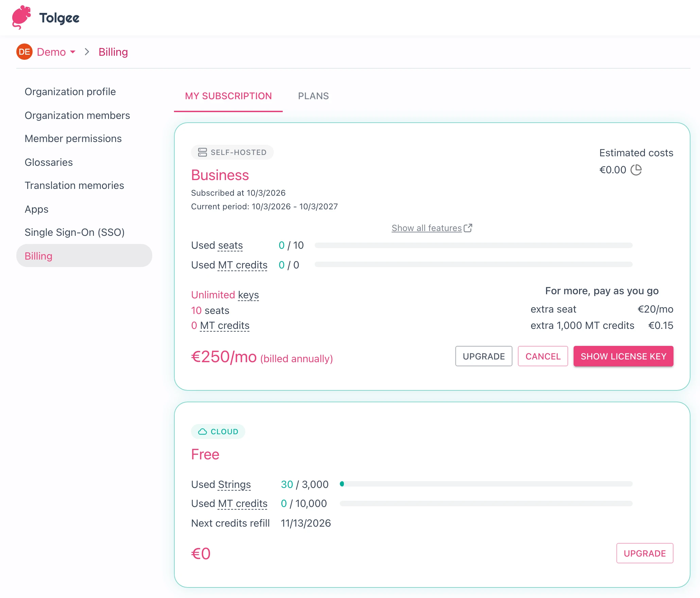Click the '0 MT credits' plan feature
Screen dimensions: 700x598
point(220,326)
